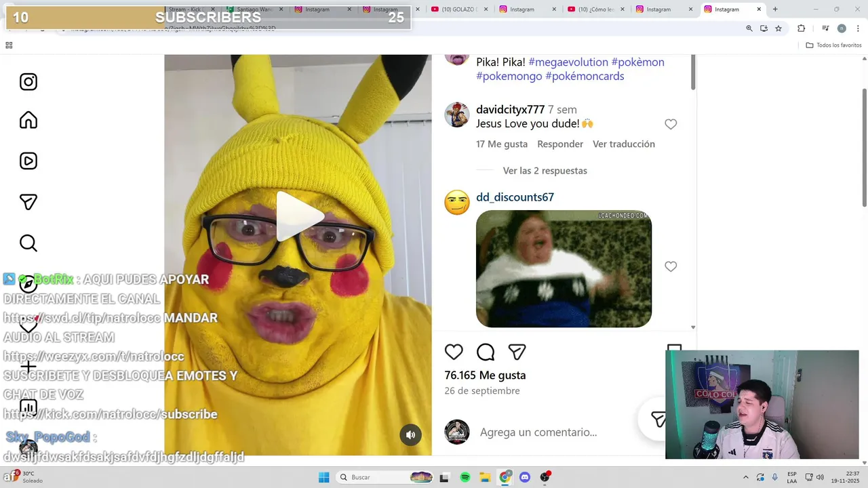Open Chrome extensions puzzle icon
Screen dimensions: 868x488
[802, 28]
